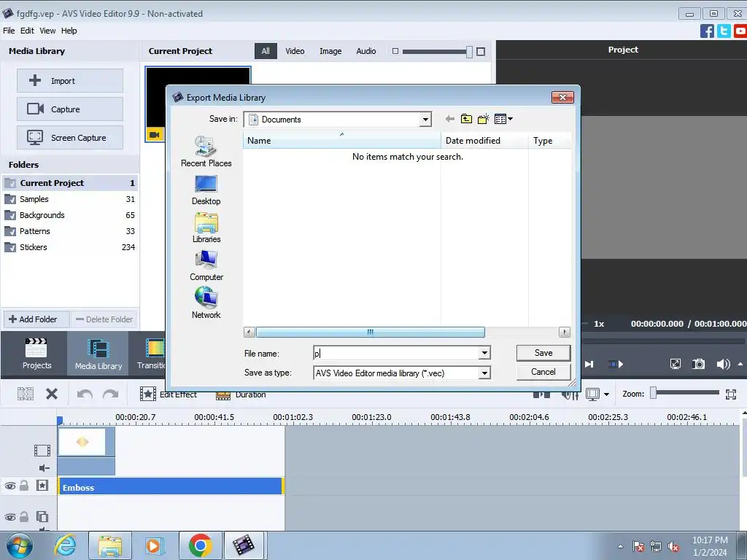Sort files by the Name column header
Viewport: 747px width, 560px height.
point(341,141)
